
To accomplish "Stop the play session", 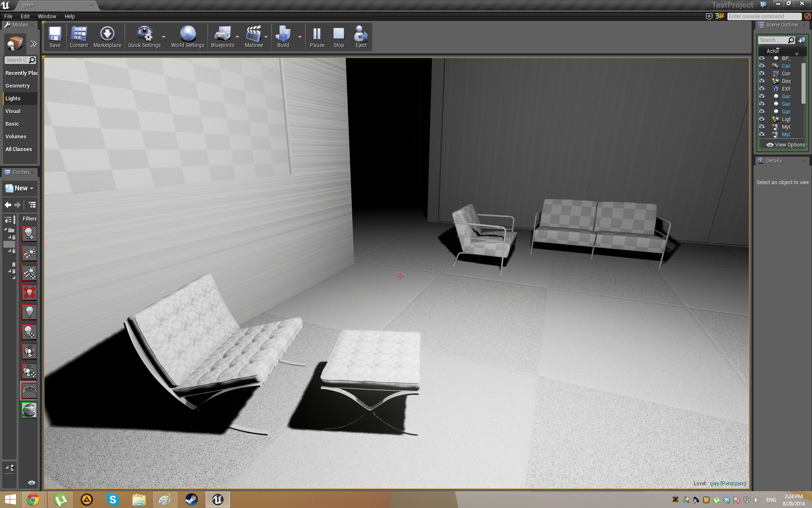I will pos(338,37).
